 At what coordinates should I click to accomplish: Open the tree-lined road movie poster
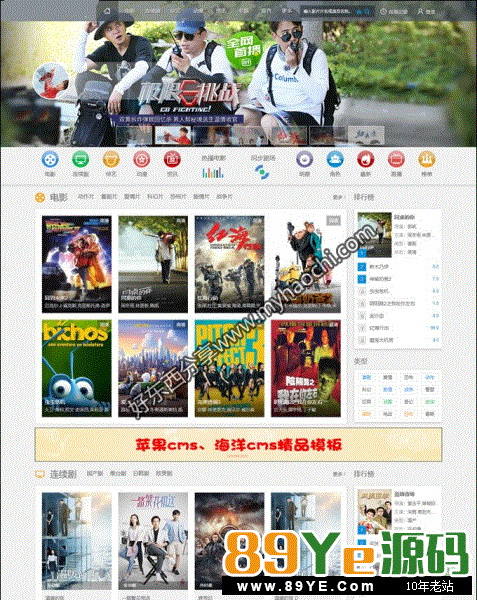tap(153, 264)
